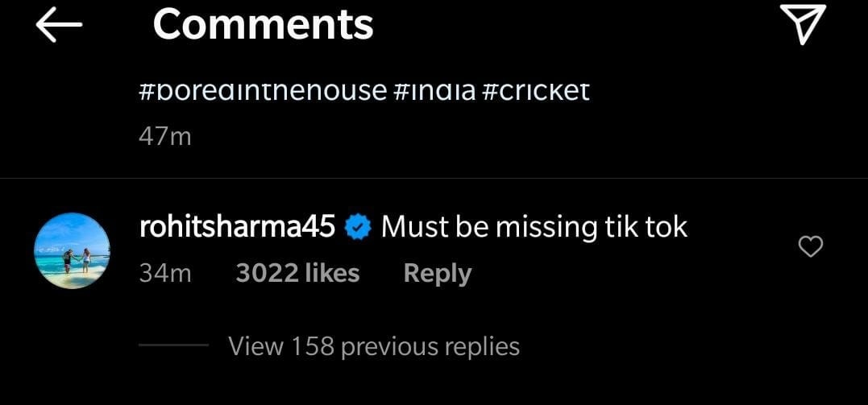Click the line beside View previous replies
This screenshot has height=405, width=868.
[172, 345]
